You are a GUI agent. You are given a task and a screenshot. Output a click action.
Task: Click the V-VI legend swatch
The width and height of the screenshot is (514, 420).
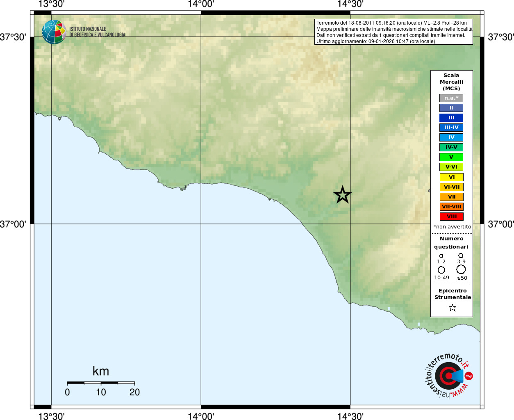coord(451,167)
